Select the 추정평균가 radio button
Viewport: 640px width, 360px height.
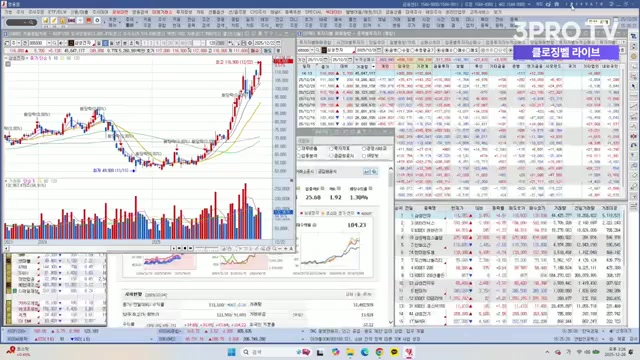(412, 50)
